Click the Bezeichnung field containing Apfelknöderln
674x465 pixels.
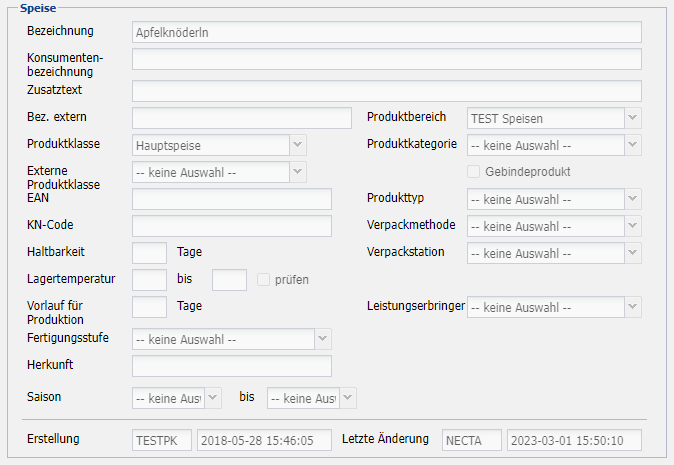(386, 32)
